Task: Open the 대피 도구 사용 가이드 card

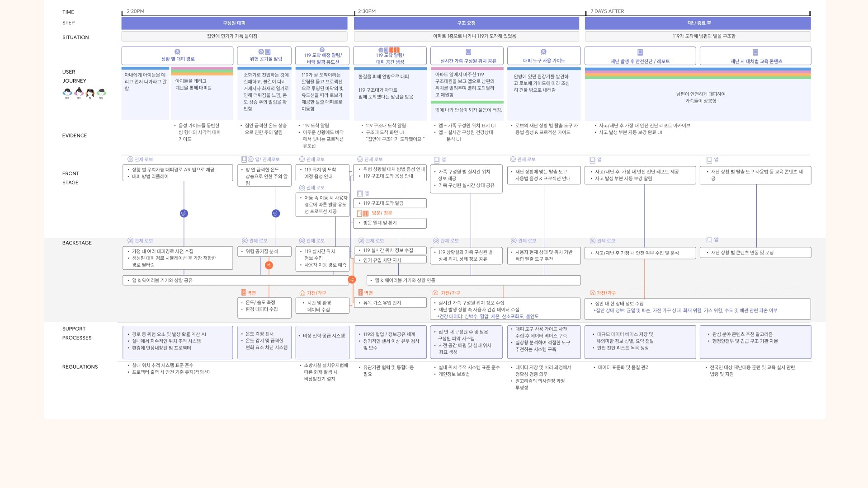Action: (544, 56)
